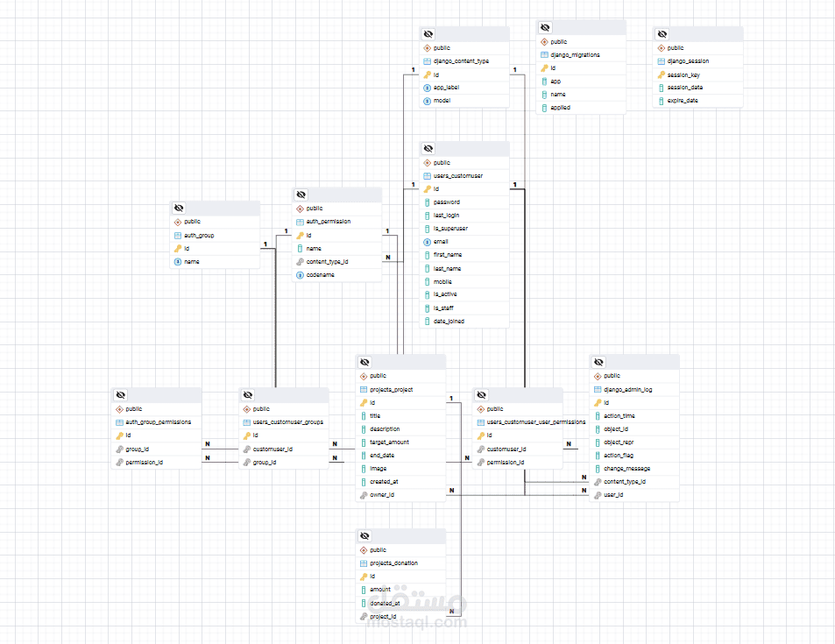Click schema diamond icon in django_session table
Screen dimensions: 835x644
click(661, 48)
